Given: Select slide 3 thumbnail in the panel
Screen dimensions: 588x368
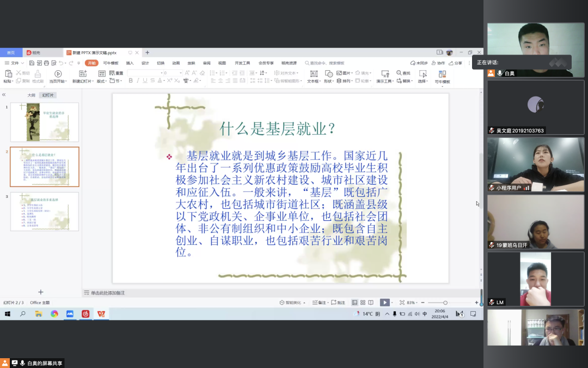Looking at the screenshot, I should (45, 212).
